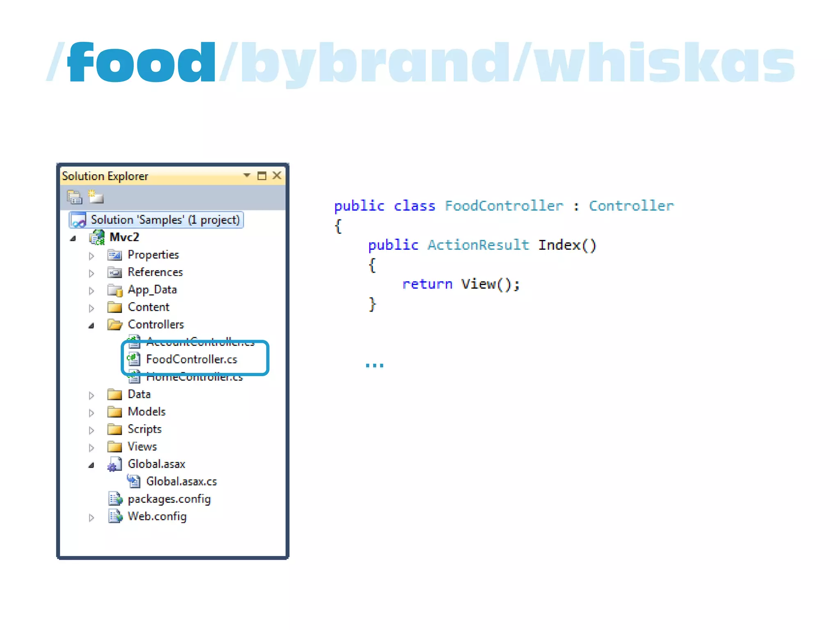840x630 pixels.
Task: Click the packages.config file icon
Action: click(x=115, y=499)
